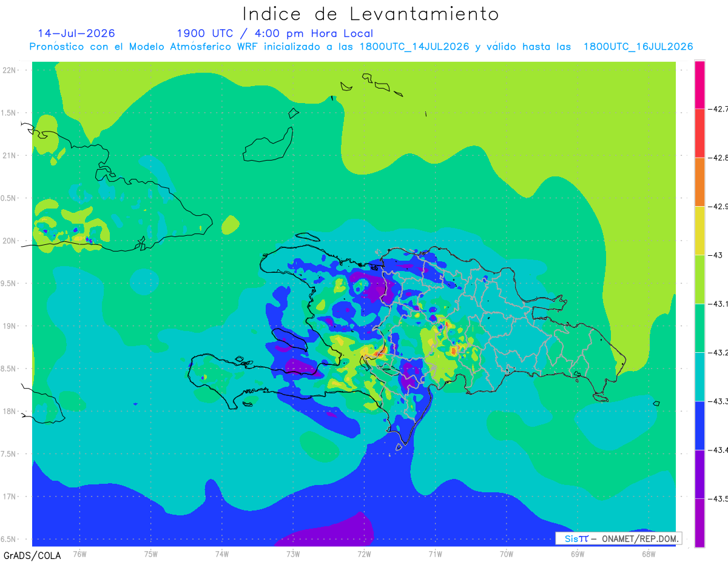Screen dimensions: 728x562
Task: Click the '-43.4' colorbar label
Action: pos(718,450)
